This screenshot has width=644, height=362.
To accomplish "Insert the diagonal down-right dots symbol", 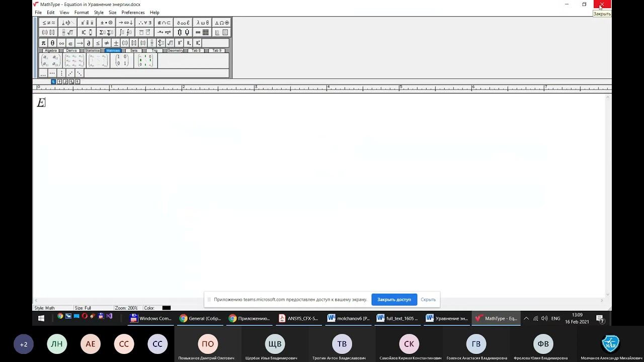I will [x=79, y=73].
